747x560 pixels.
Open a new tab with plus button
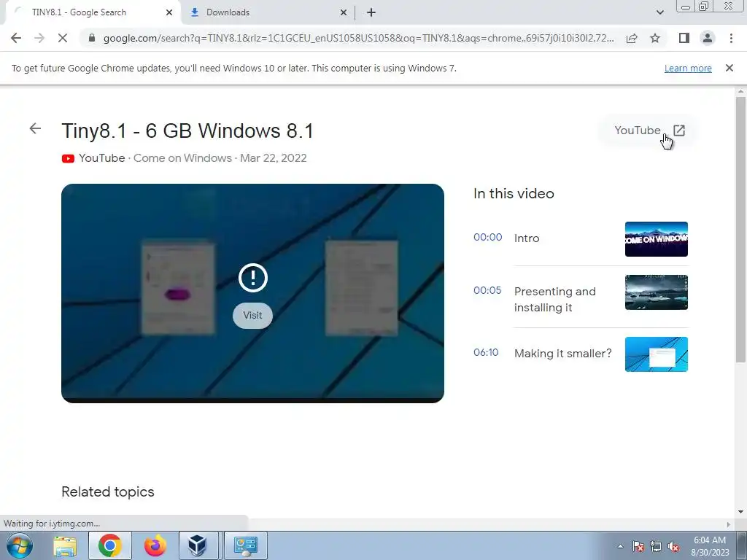(x=371, y=12)
